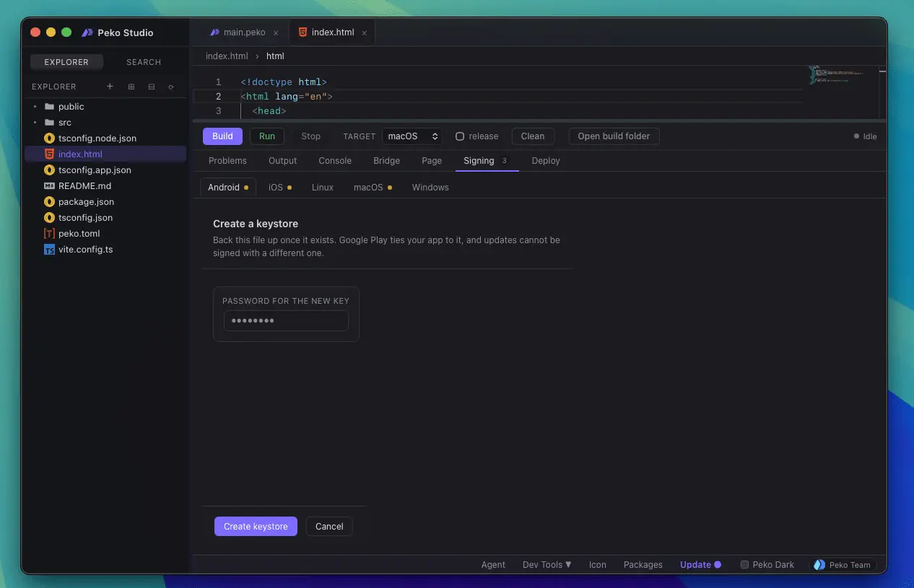
Task: Click the JSON icon beside package.json
Action: tap(49, 202)
